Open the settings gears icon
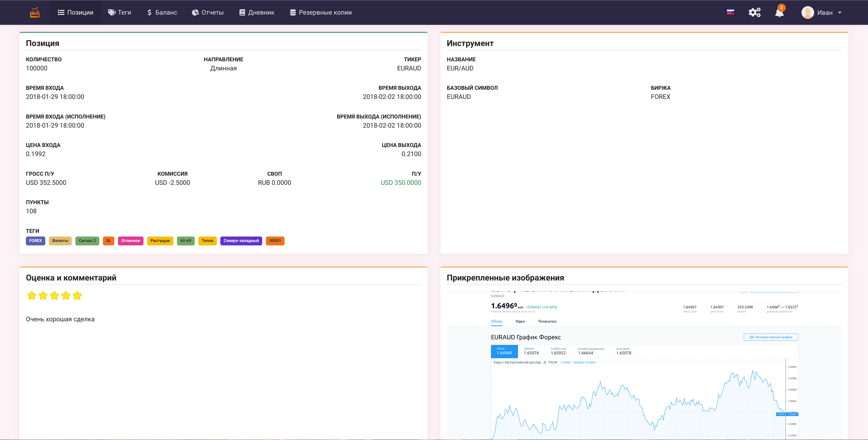Screen dimensions: 868x440 [x=755, y=13]
